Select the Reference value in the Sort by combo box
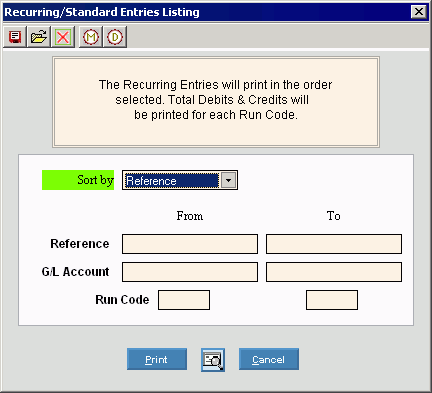432x393 pixels. [x=172, y=180]
